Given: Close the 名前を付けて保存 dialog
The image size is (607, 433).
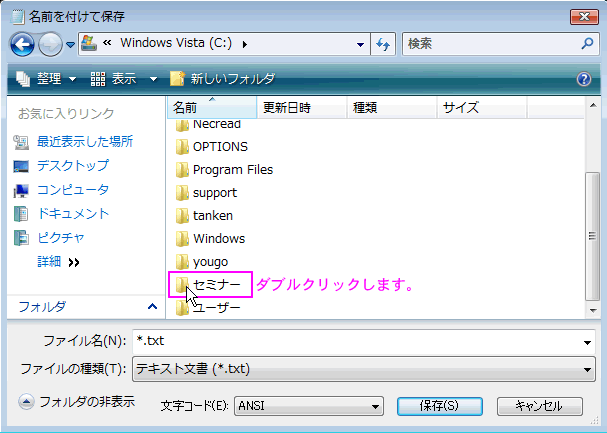Looking at the screenshot, I should coord(584,16).
